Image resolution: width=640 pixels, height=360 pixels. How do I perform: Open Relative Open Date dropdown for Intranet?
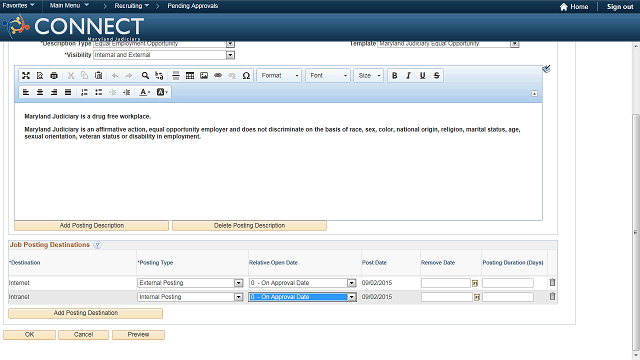(351, 297)
